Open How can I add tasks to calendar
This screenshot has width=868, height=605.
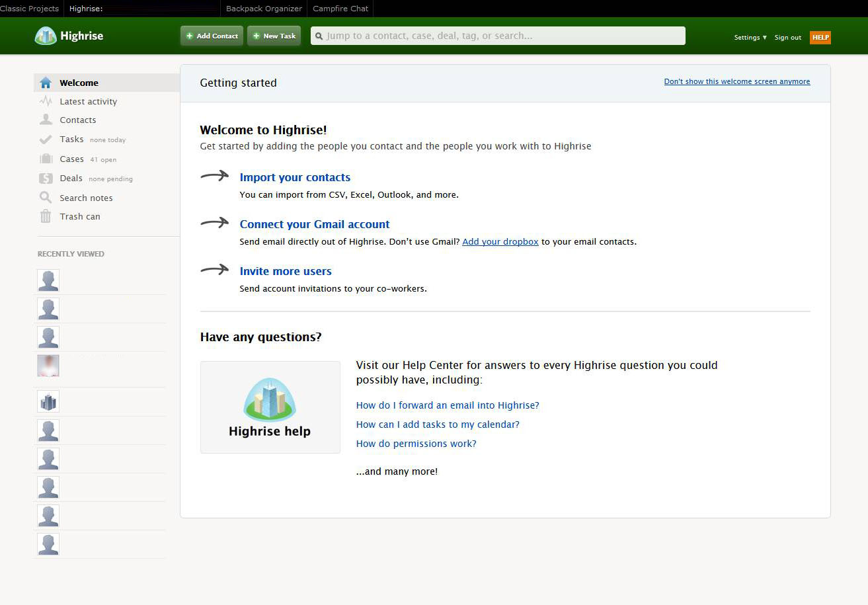click(x=438, y=424)
